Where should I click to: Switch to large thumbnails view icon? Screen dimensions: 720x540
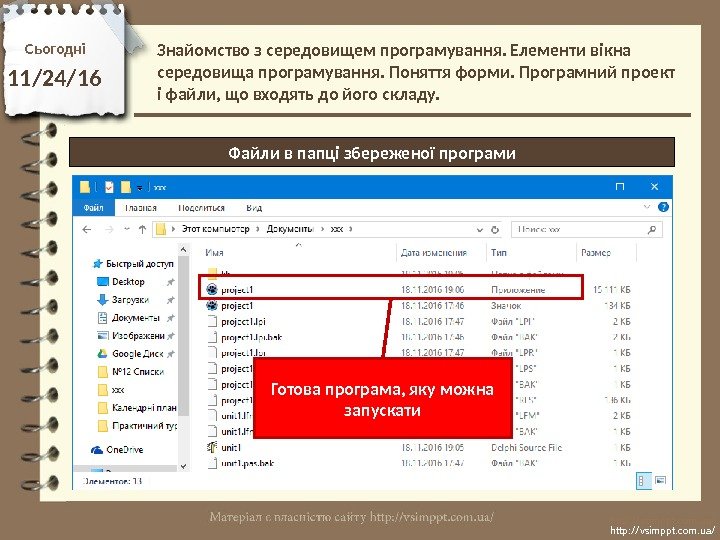point(660,481)
